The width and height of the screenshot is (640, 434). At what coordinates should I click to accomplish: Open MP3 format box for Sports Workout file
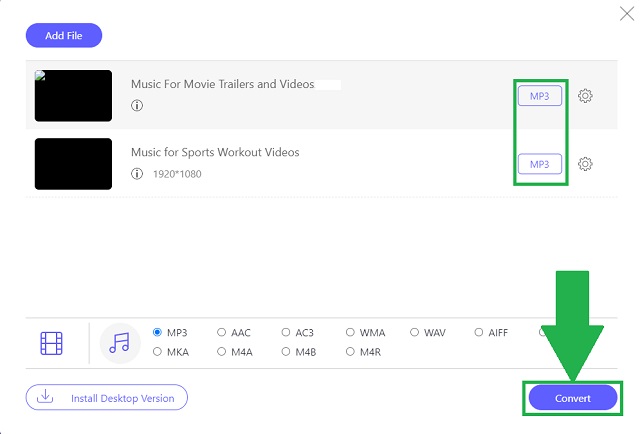coord(540,164)
